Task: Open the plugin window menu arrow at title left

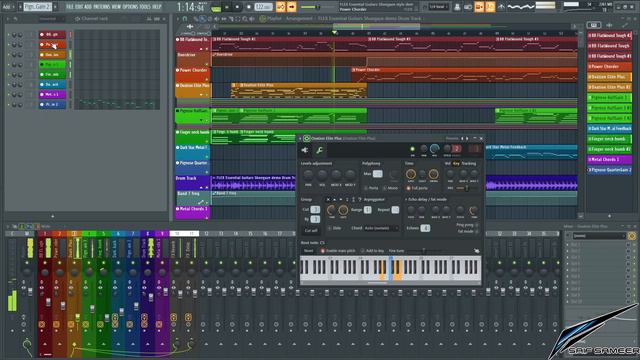Action: click(300, 139)
